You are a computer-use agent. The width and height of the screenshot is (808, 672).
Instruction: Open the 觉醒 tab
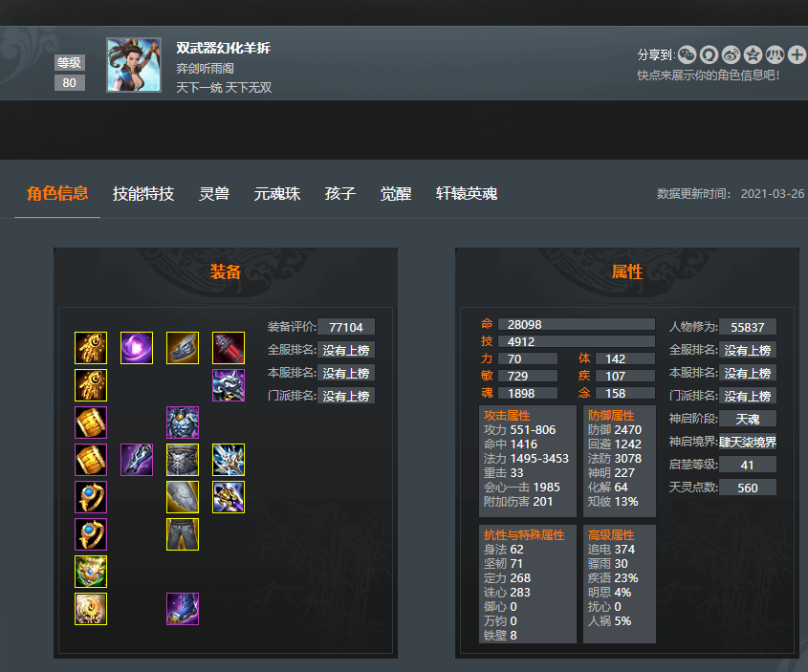pos(395,194)
